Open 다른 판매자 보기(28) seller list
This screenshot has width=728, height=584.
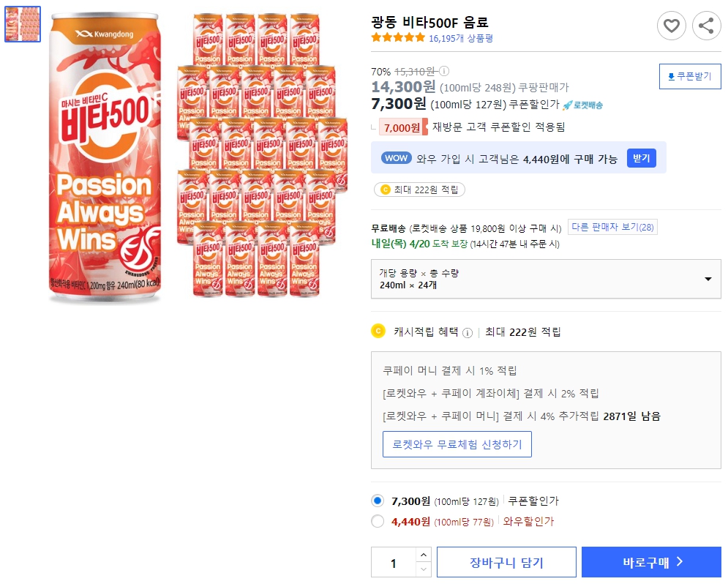coord(613,226)
